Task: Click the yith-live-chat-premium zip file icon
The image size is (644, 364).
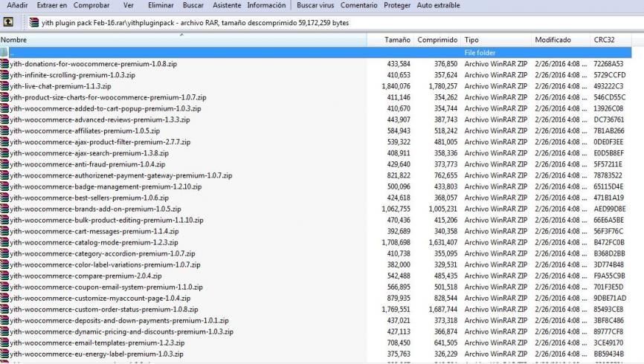Action: 5,86
